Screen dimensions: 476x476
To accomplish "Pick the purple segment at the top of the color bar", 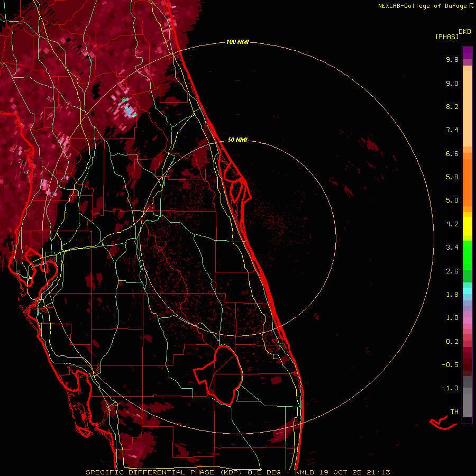I will coord(467,53).
